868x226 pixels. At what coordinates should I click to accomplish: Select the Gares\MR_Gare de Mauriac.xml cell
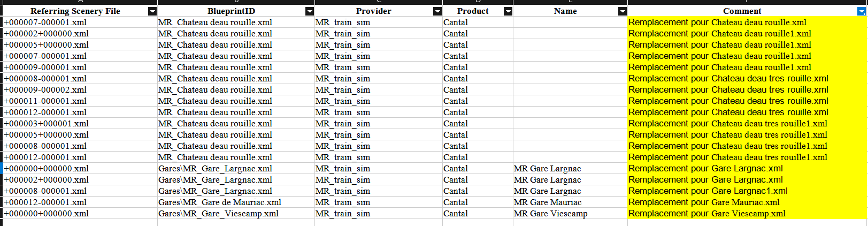pos(236,202)
